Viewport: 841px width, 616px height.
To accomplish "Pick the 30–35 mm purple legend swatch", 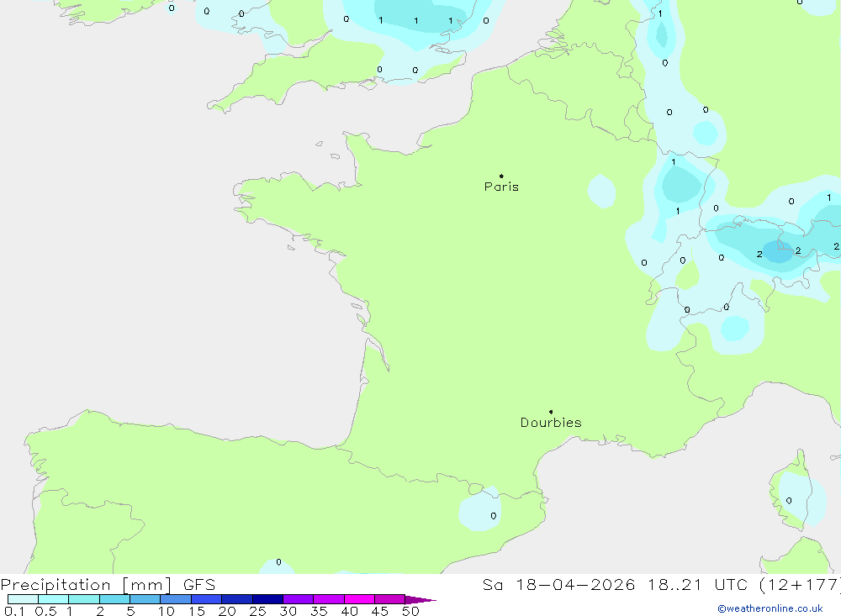I will (x=299, y=599).
